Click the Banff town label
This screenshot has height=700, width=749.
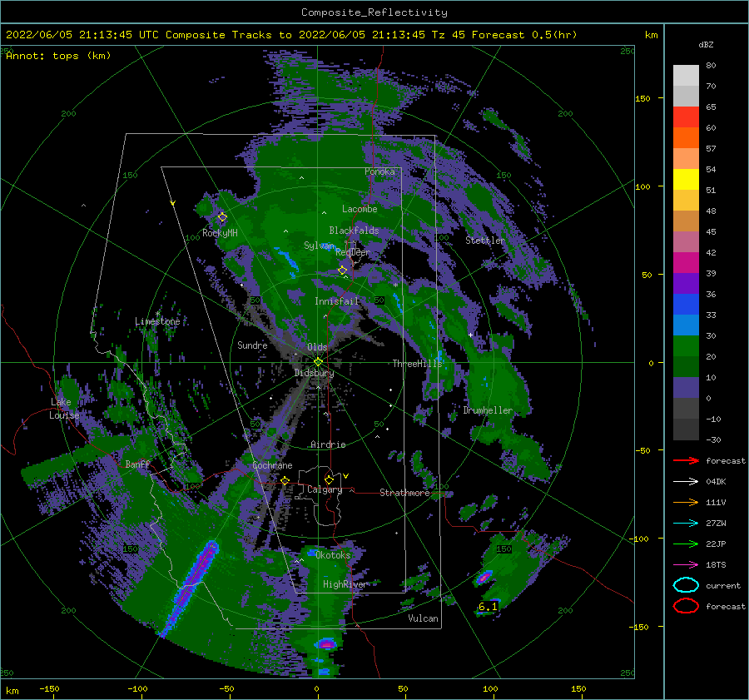137,464
